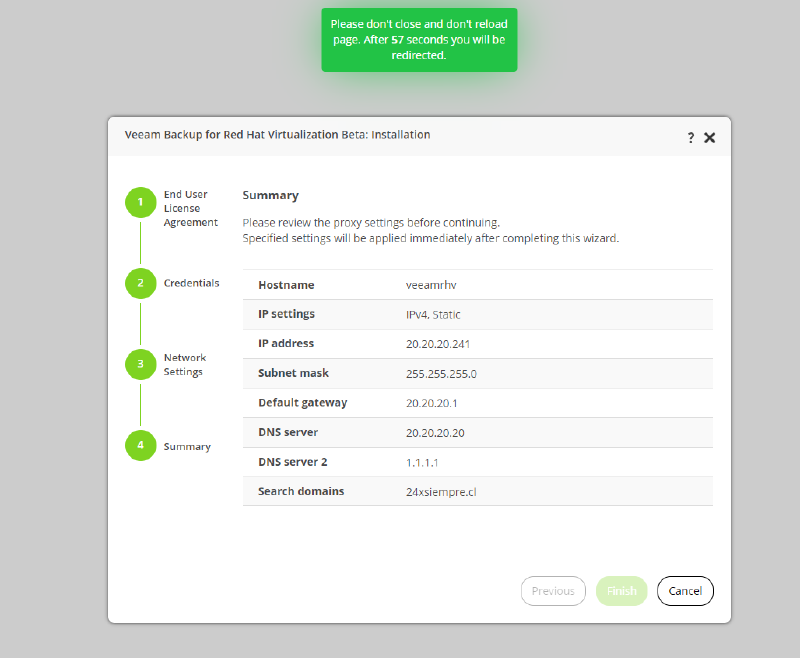This screenshot has height=658, width=800.
Task: Go to step 2 circle icon
Action: click(140, 284)
